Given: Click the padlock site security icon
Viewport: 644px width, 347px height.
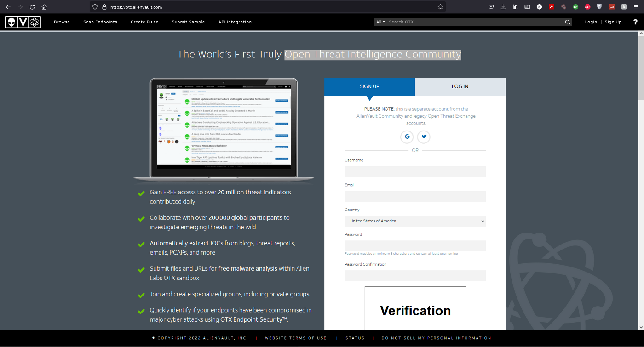Looking at the screenshot, I should (104, 7).
